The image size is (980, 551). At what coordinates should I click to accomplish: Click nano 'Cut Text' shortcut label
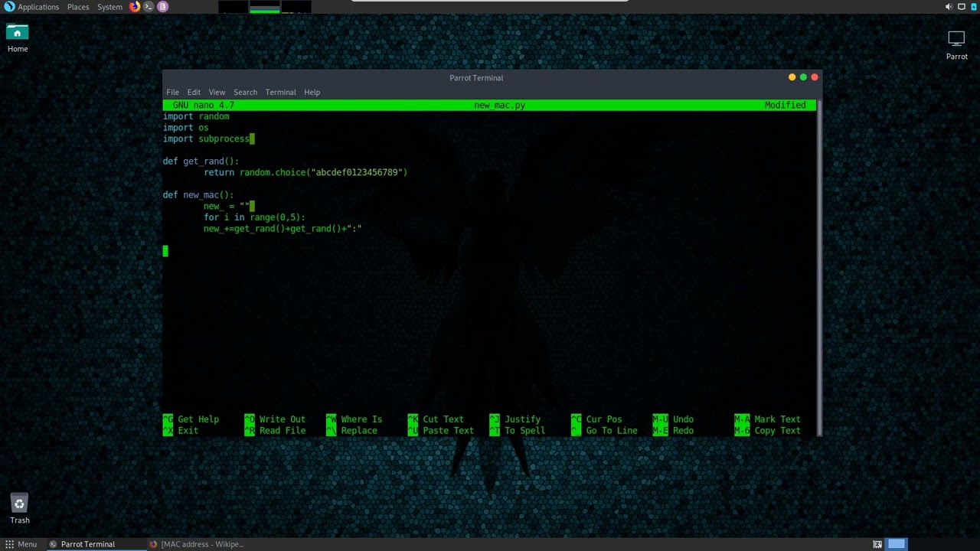coord(443,419)
